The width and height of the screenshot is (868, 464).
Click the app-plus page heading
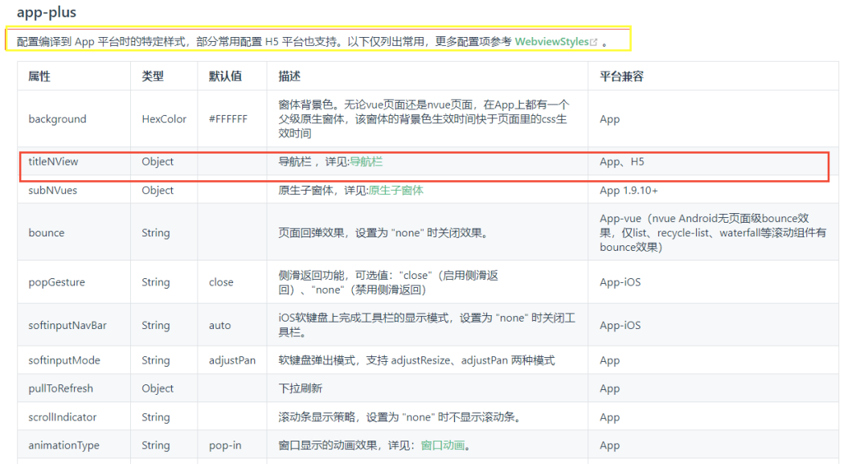click(x=47, y=12)
